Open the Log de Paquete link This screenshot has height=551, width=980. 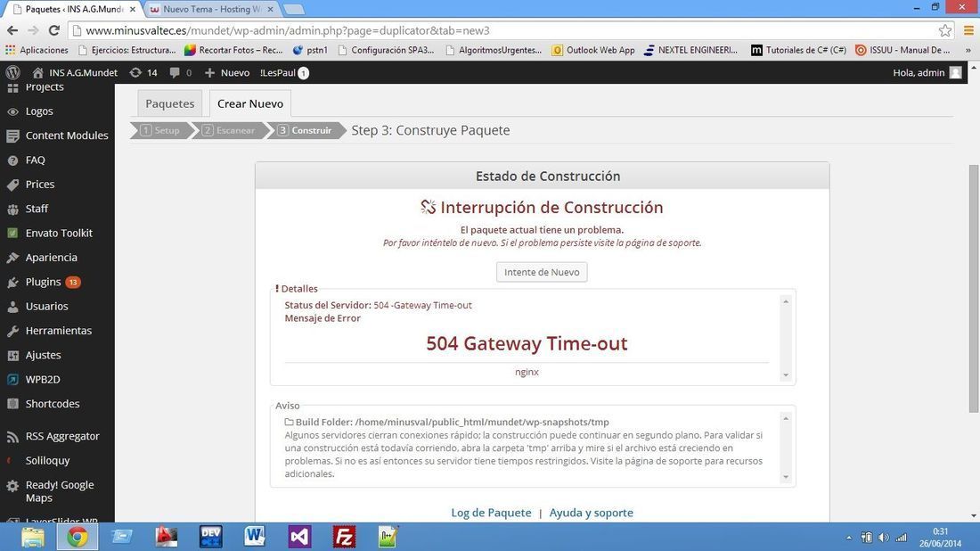[491, 513]
